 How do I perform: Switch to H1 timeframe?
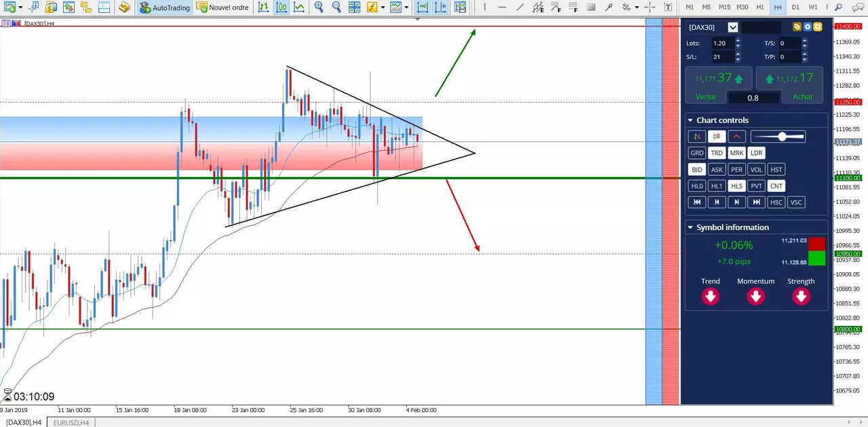click(x=760, y=7)
